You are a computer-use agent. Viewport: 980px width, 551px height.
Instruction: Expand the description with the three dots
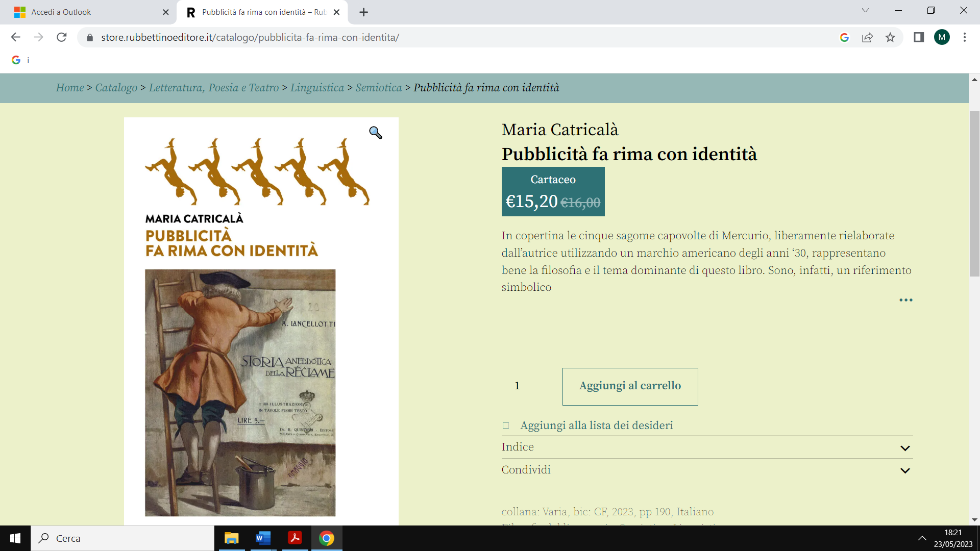905,300
